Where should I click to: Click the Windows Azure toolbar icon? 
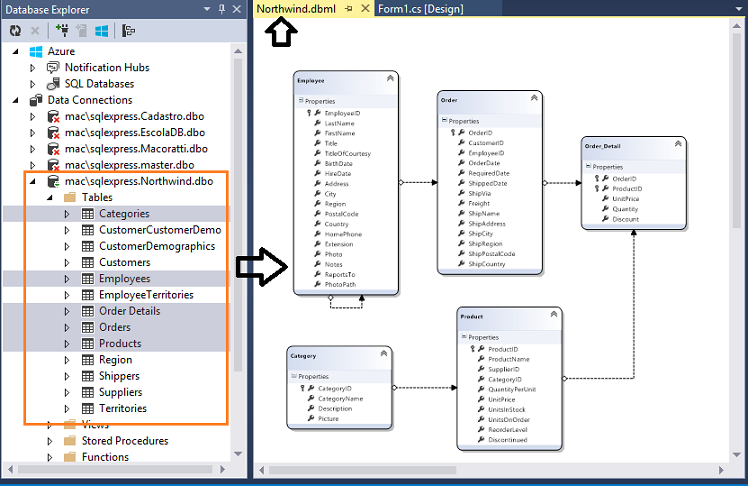(x=101, y=31)
